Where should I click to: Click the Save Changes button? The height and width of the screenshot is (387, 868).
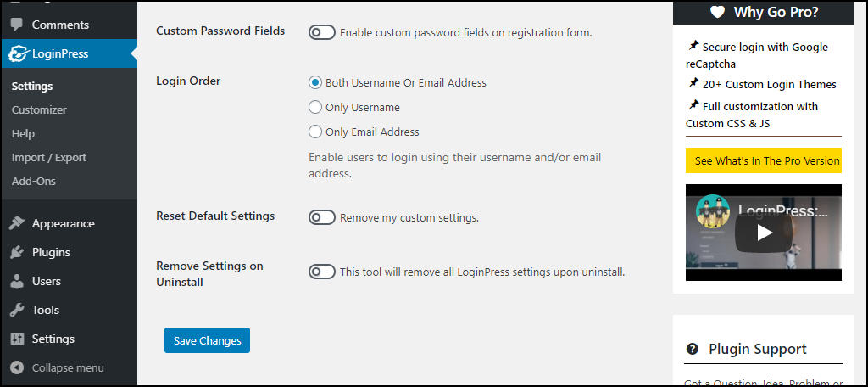click(207, 340)
